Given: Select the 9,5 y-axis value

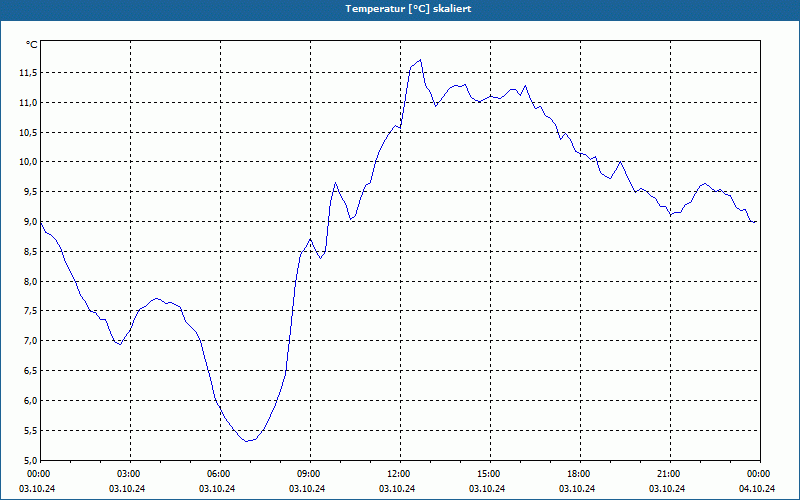Looking at the screenshot, I should point(30,192).
